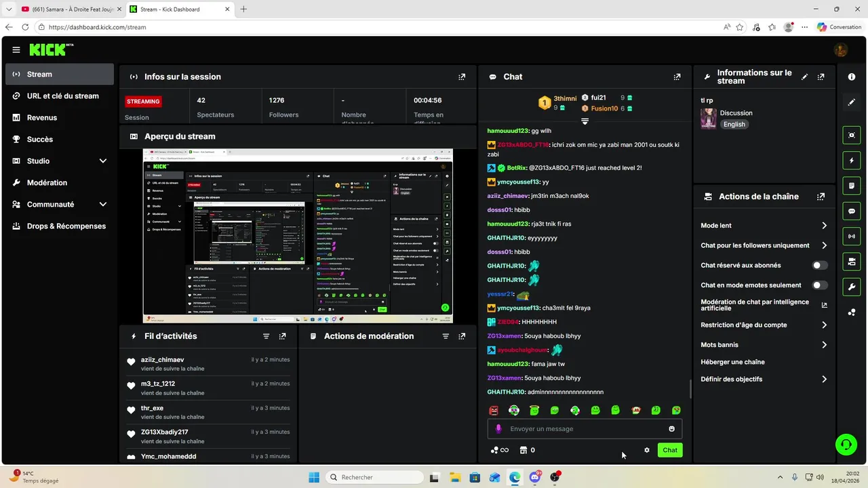868x488 pixels.
Task: Go to Succès page
Action: 60,140
